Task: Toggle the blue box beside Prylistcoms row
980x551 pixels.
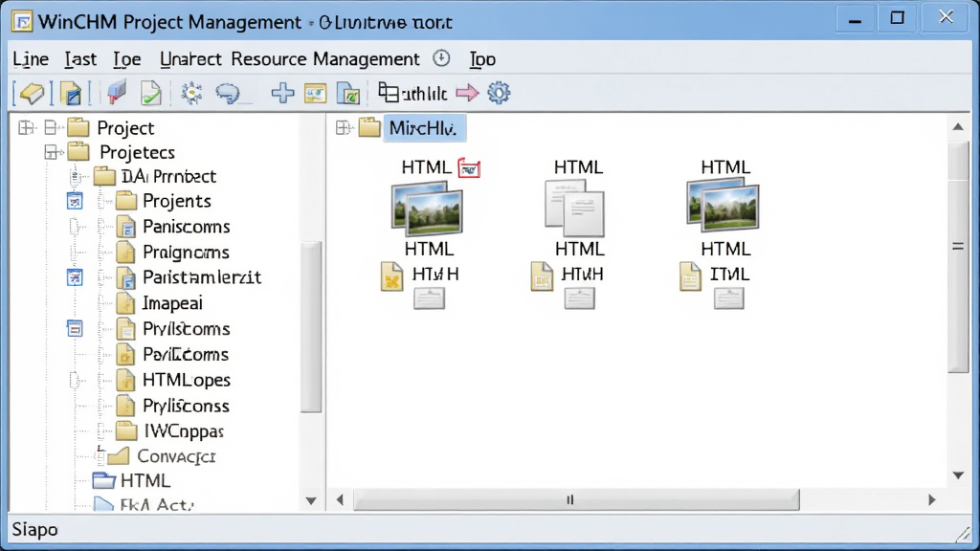Action: pyautogui.click(x=75, y=329)
